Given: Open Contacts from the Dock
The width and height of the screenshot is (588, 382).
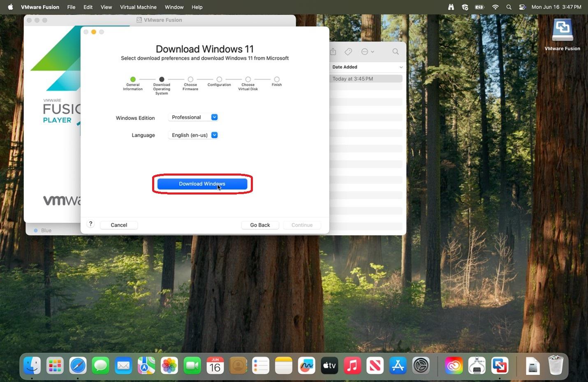Looking at the screenshot, I should click(x=238, y=365).
